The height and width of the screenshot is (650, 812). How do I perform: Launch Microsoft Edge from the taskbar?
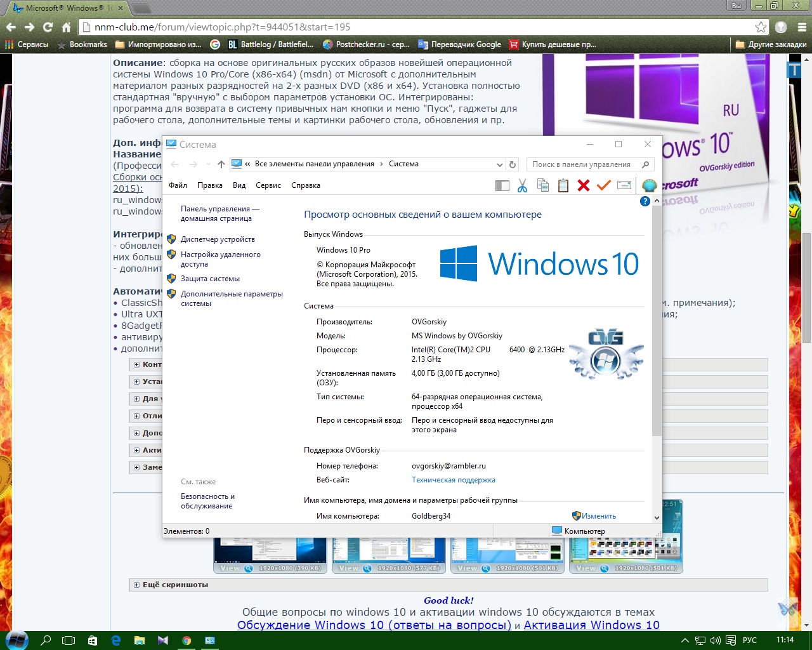click(x=116, y=640)
